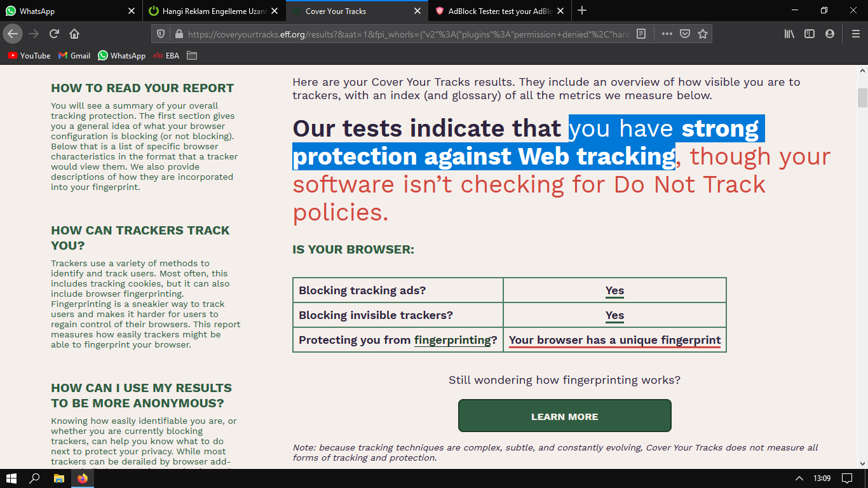Click the address bar URL
The width and height of the screenshot is (868, 488).
(409, 34)
